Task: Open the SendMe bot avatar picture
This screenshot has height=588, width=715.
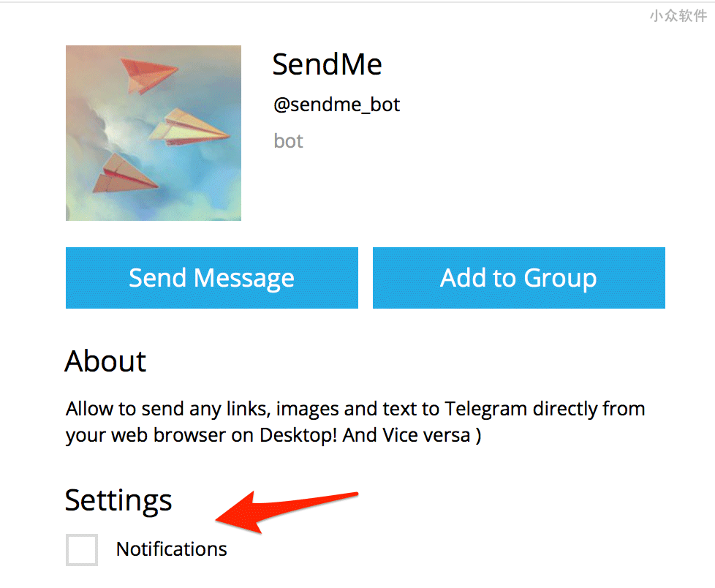Action: coord(154,133)
